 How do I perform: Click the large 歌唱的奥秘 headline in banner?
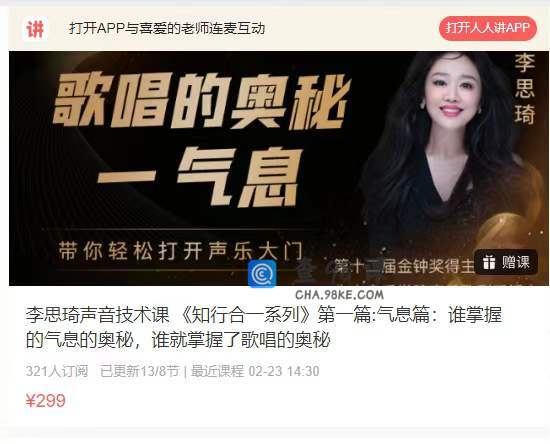click(x=201, y=101)
